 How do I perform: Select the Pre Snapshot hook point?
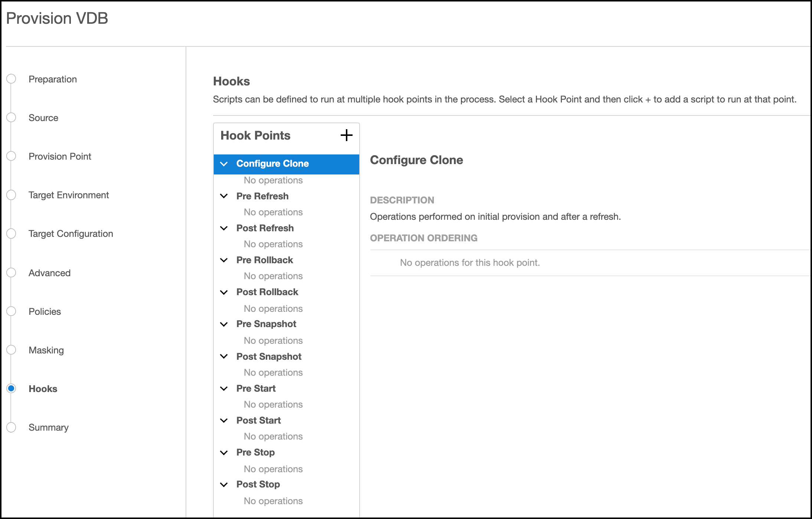pyautogui.click(x=266, y=324)
